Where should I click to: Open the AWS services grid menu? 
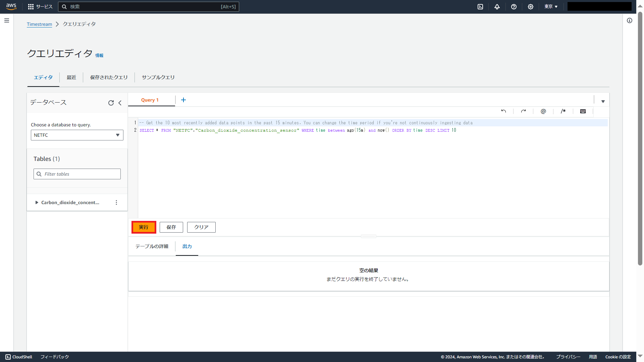tap(31, 7)
